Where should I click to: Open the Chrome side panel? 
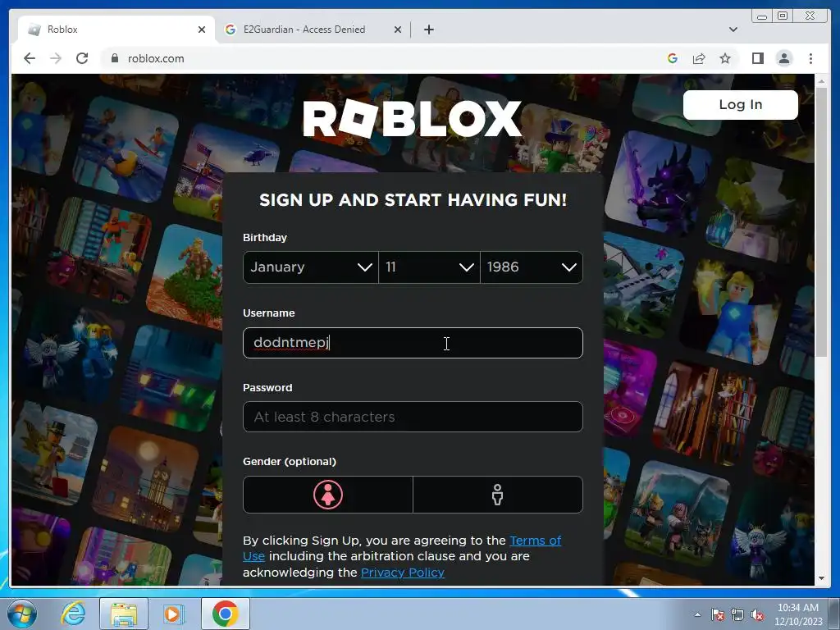coord(757,58)
